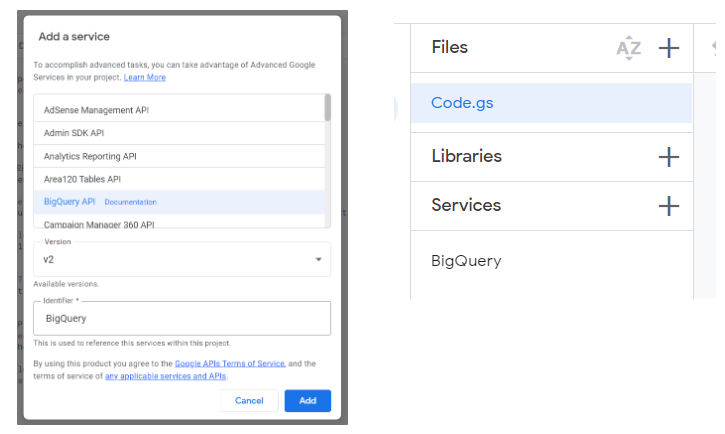This screenshot has width=725, height=434.
Task: Sort files alphabetically with AZ icon
Action: 629,48
